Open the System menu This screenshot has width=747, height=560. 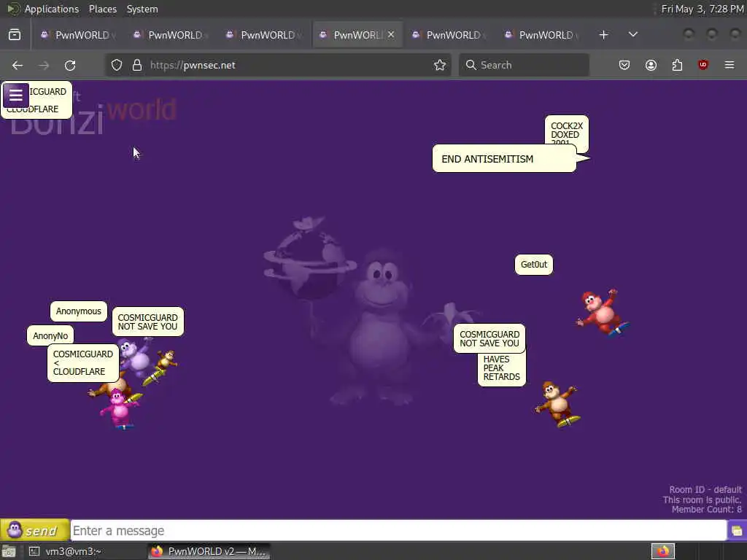point(142,9)
